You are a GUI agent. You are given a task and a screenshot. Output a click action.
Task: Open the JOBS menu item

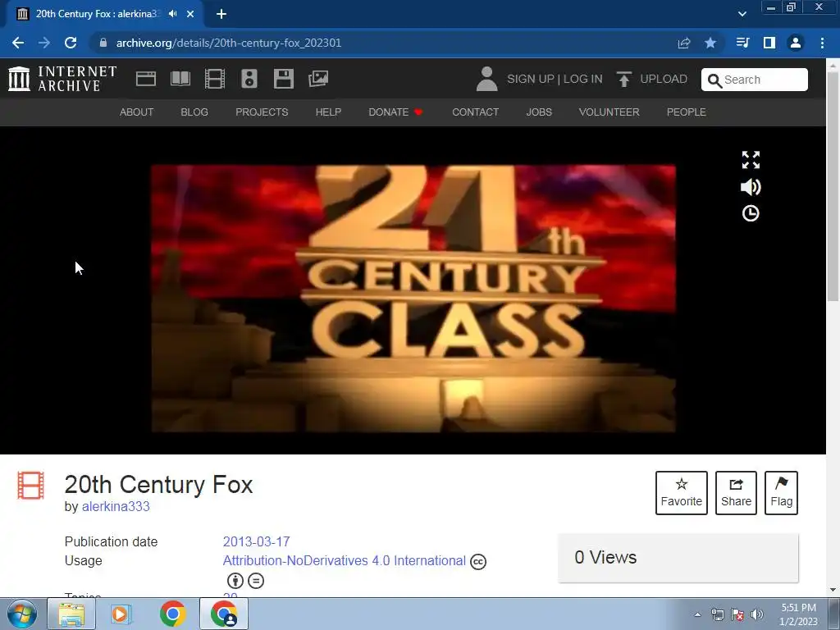539,112
